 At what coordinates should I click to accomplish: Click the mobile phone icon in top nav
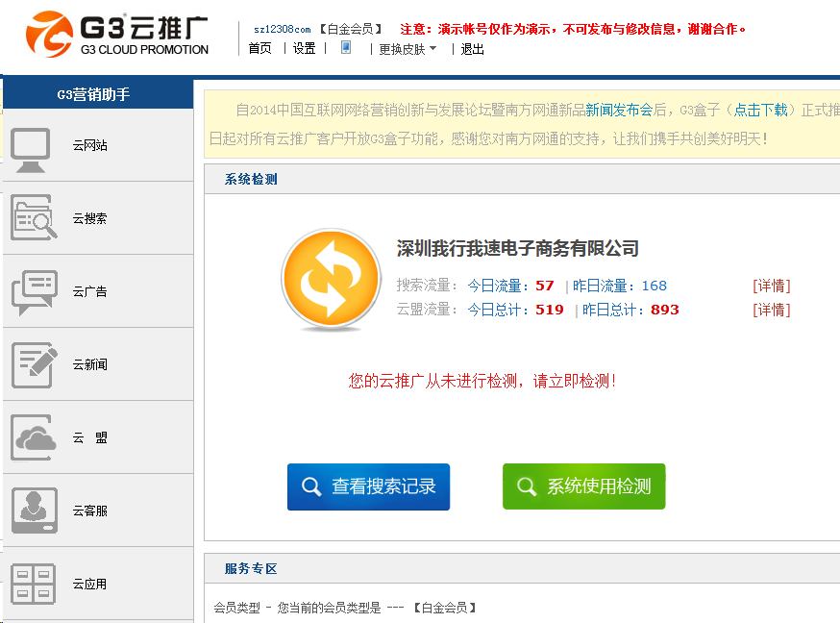(x=346, y=47)
